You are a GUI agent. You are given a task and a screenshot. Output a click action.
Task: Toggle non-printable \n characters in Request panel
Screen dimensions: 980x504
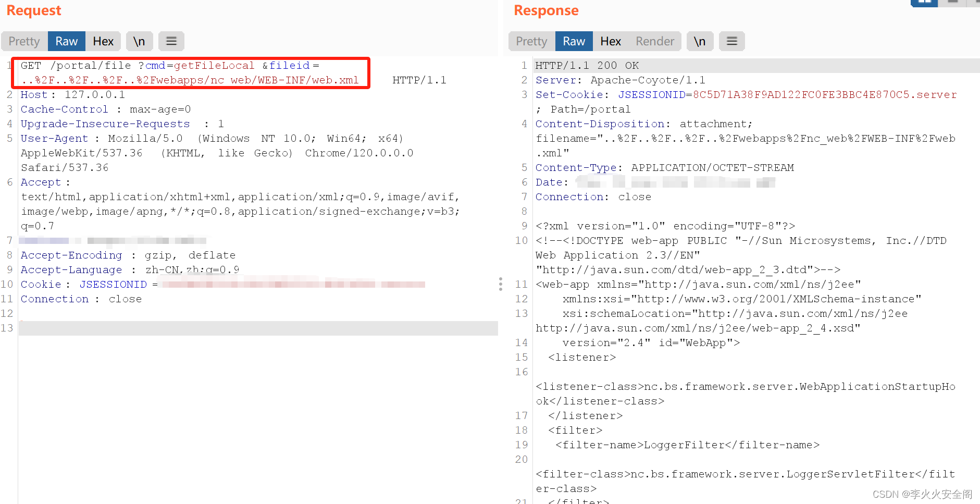[139, 41]
